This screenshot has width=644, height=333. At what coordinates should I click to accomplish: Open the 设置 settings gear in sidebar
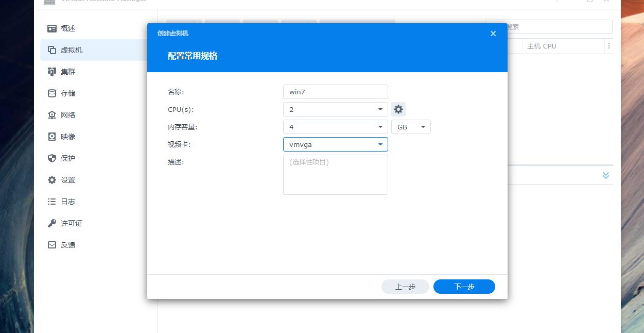pyautogui.click(x=52, y=180)
